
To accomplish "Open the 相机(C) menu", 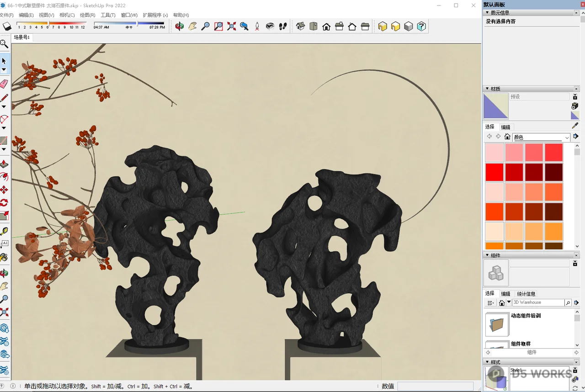I will [67, 15].
